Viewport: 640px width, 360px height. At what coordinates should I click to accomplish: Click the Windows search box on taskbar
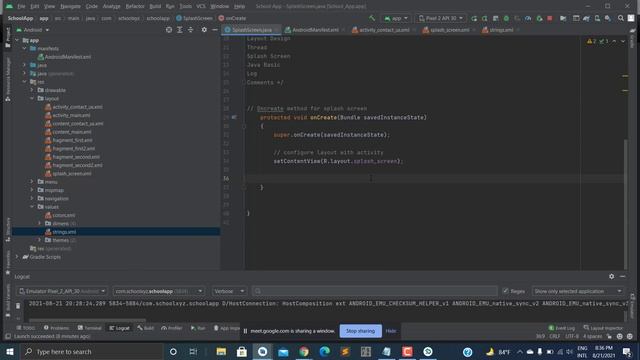coord(91,351)
